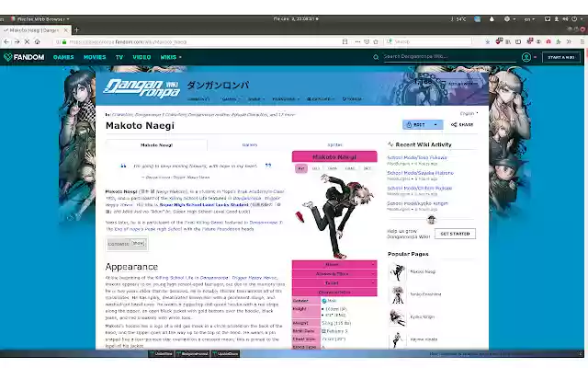
Task: Expand the Games wiki navigation menu
Action: coord(230,99)
